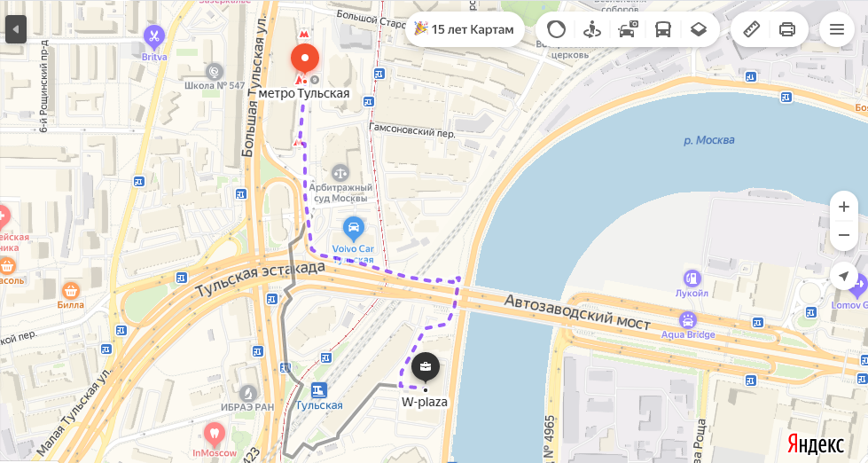Center map on my location

click(844, 276)
